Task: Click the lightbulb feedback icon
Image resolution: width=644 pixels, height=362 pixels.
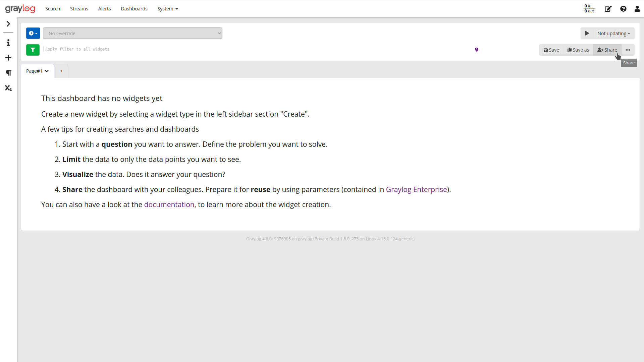Action: coord(477,50)
